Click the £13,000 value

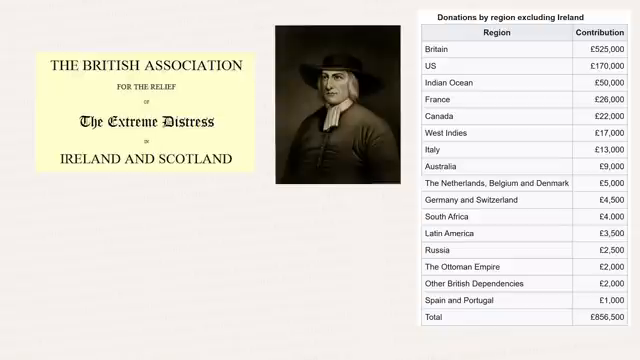point(609,150)
